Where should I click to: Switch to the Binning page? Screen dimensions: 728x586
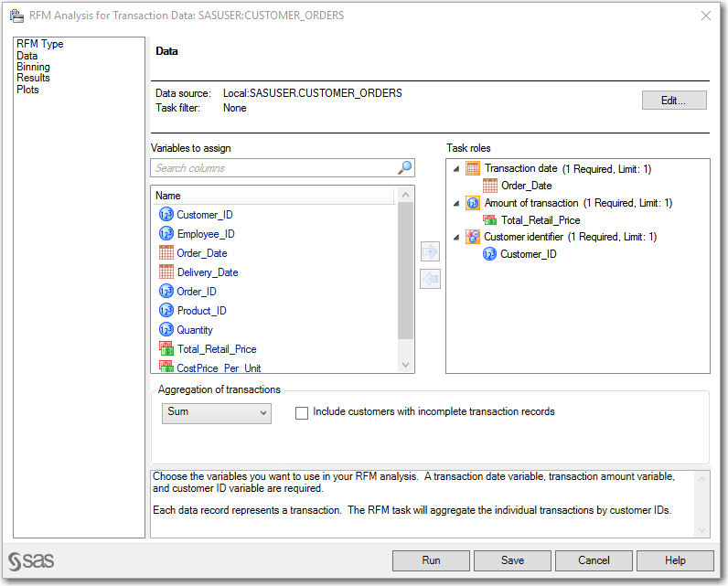(33, 67)
